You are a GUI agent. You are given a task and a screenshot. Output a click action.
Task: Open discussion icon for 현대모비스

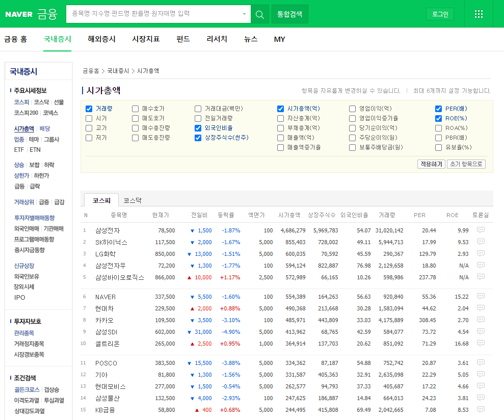coord(481,386)
